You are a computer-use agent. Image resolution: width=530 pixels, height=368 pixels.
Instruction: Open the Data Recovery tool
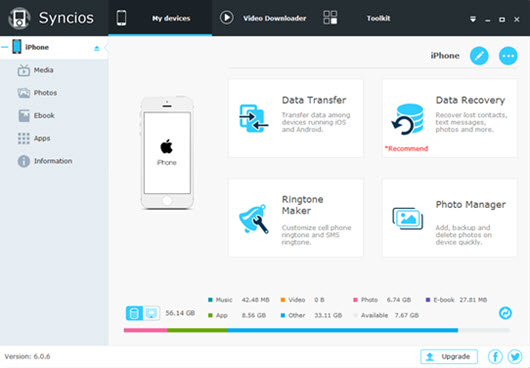point(450,118)
